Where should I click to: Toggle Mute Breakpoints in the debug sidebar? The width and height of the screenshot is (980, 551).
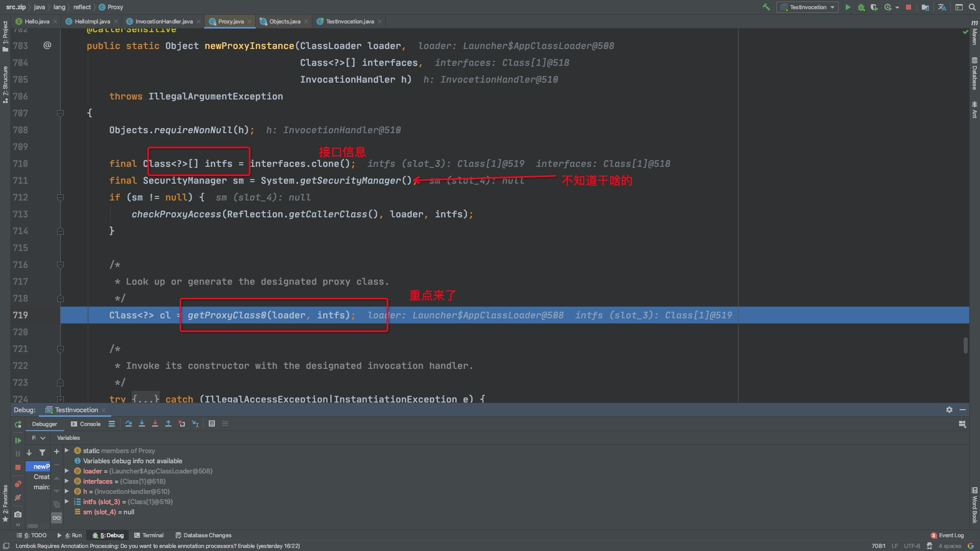18,497
